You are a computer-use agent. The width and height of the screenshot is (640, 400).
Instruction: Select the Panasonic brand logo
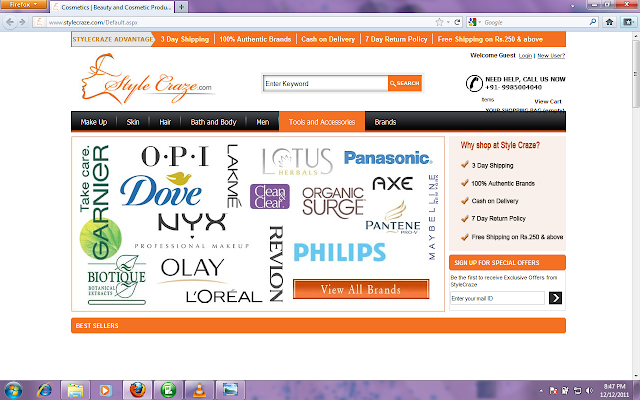388,158
